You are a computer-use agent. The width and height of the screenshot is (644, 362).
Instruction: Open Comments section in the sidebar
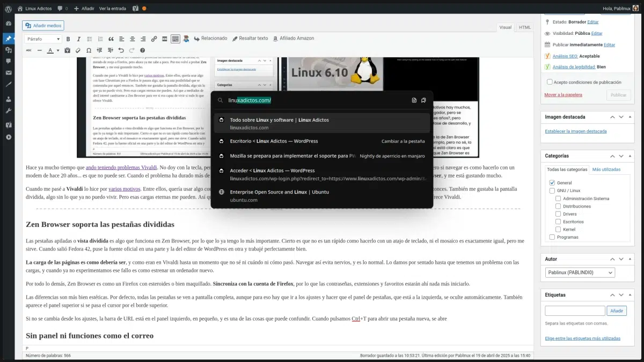coord(8,61)
